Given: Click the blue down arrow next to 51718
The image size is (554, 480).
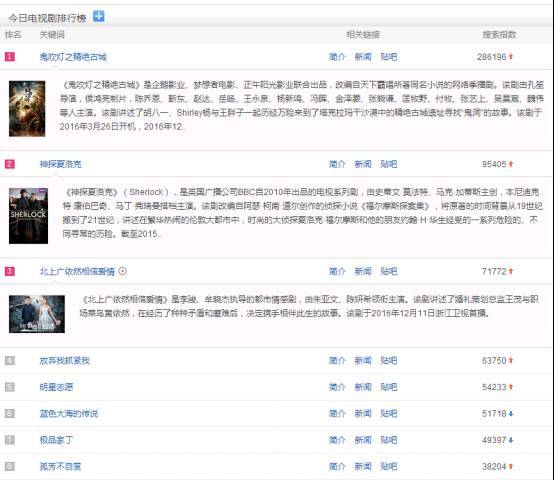Looking at the screenshot, I should [x=511, y=414].
